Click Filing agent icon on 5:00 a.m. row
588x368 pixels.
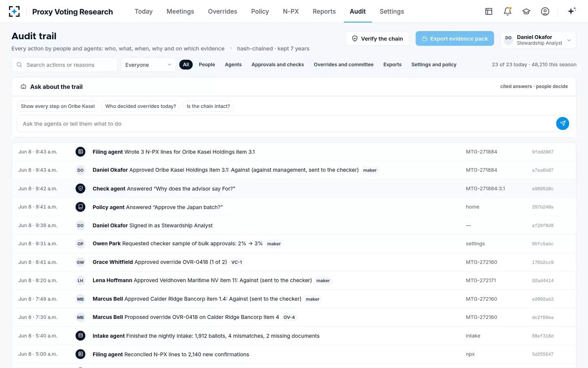(x=80, y=354)
